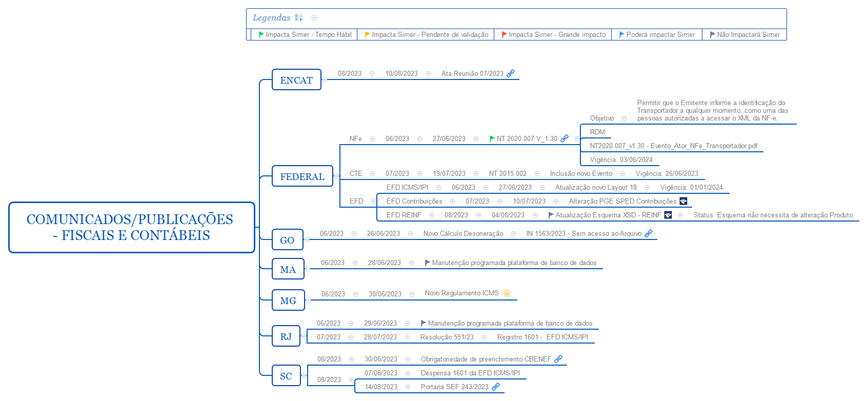This screenshot has width=868, height=401.
Task: Select Vigência: 03/06/2024 node
Action: click(621, 159)
